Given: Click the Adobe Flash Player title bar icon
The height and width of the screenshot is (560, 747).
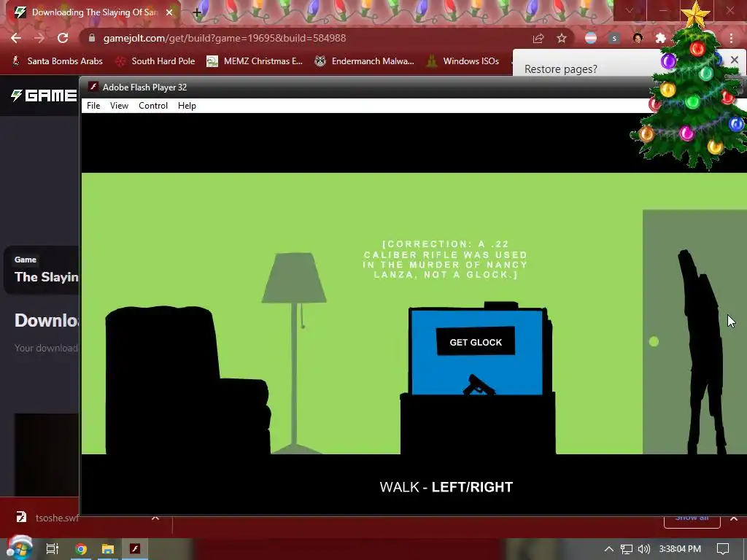Looking at the screenshot, I should coord(93,87).
